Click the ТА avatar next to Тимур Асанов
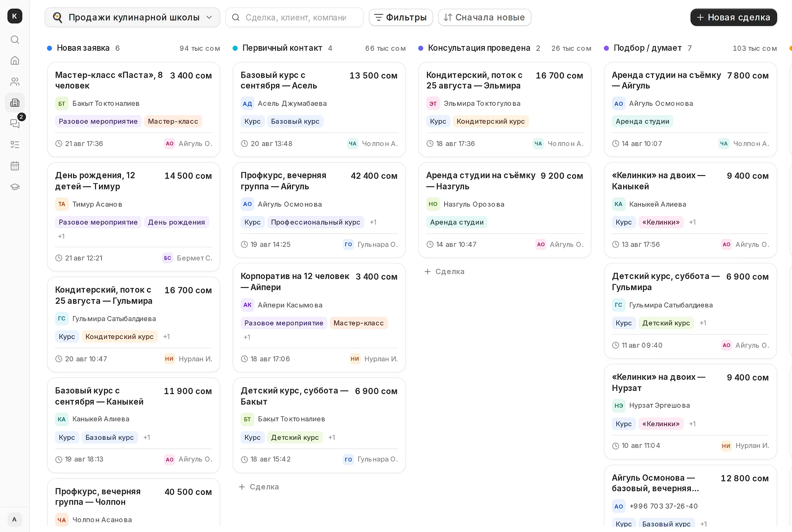The image size is (792, 532). point(62,204)
